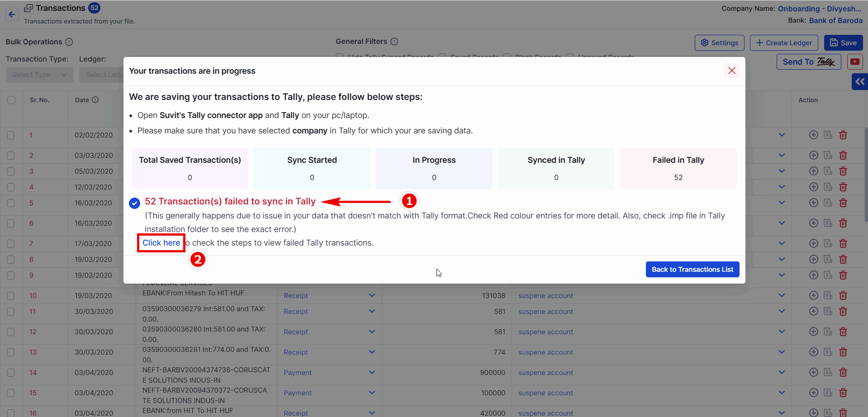Click amount 900000 in row 14
The height and width of the screenshot is (417, 868).
(x=493, y=372)
